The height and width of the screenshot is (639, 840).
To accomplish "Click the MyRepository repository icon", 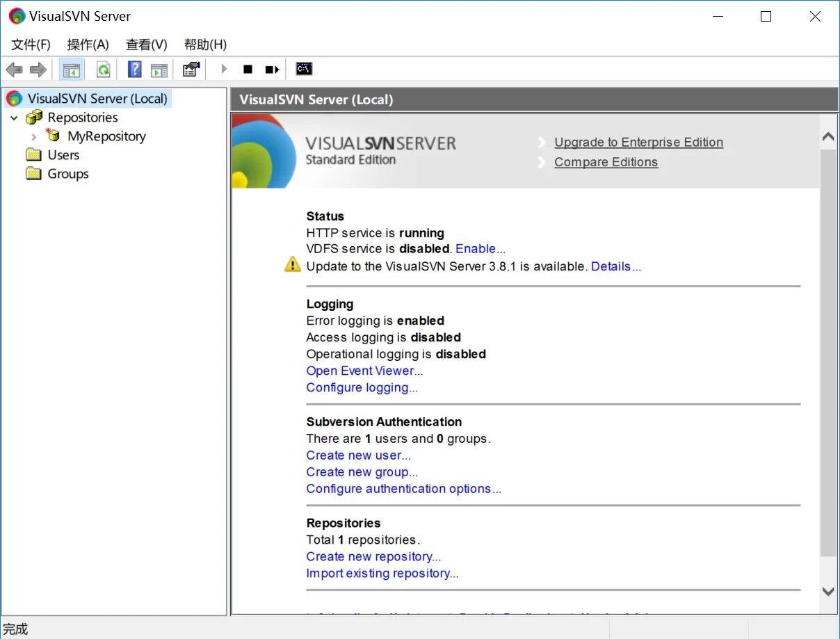I will [53, 136].
